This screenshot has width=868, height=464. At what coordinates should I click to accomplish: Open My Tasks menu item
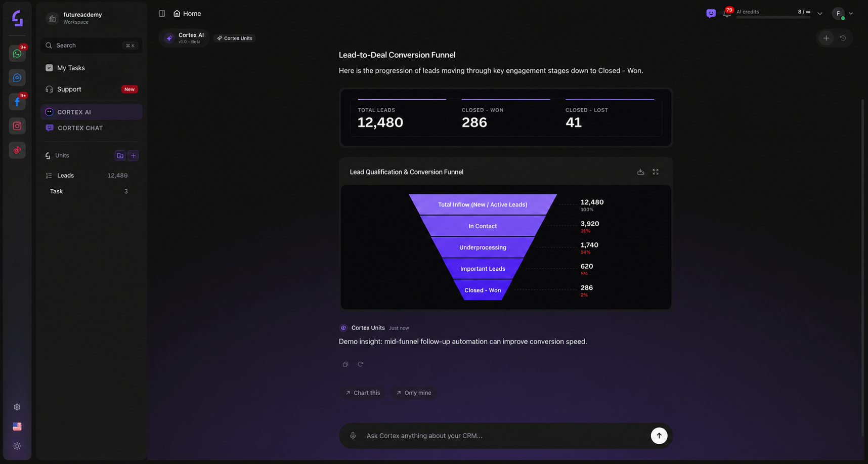[92, 68]
